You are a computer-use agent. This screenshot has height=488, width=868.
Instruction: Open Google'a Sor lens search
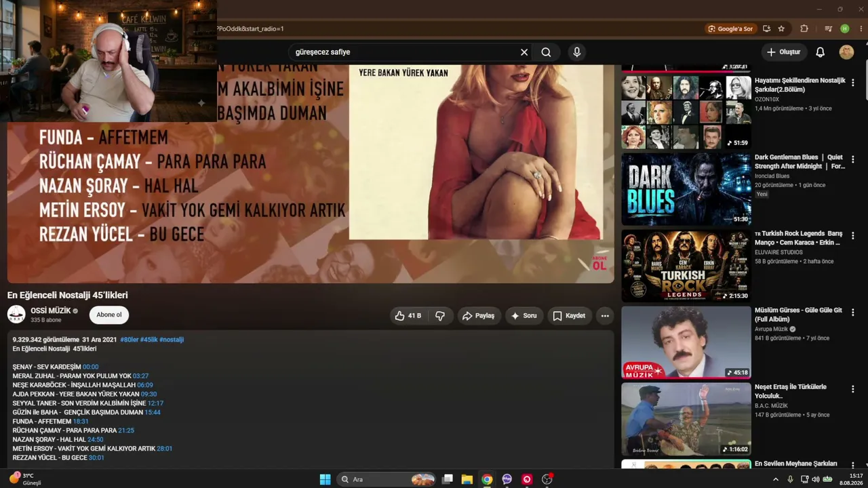[730, 29]
